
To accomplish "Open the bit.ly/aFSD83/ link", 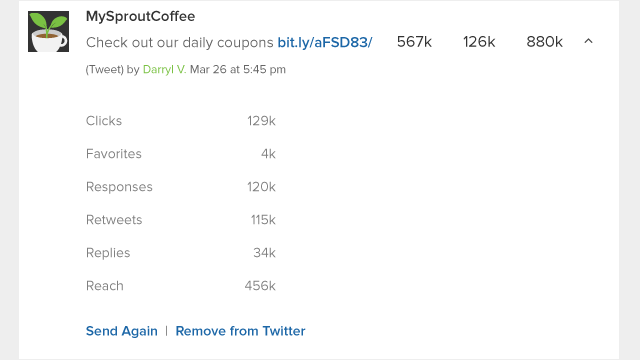I will (x=324, y=42).
